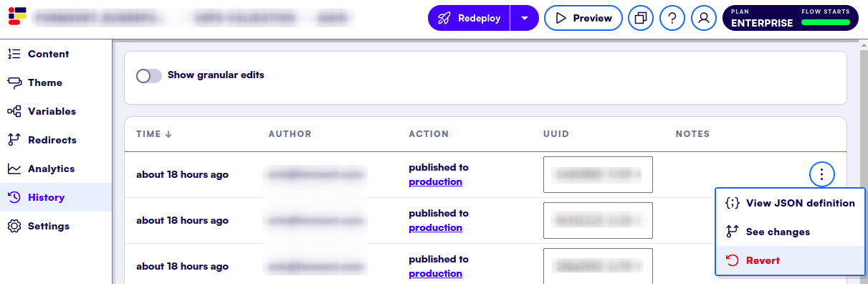This screenshot has width=868, height=284.
Task: Select Revert in the context menu
Action: [x=790, y=260]
